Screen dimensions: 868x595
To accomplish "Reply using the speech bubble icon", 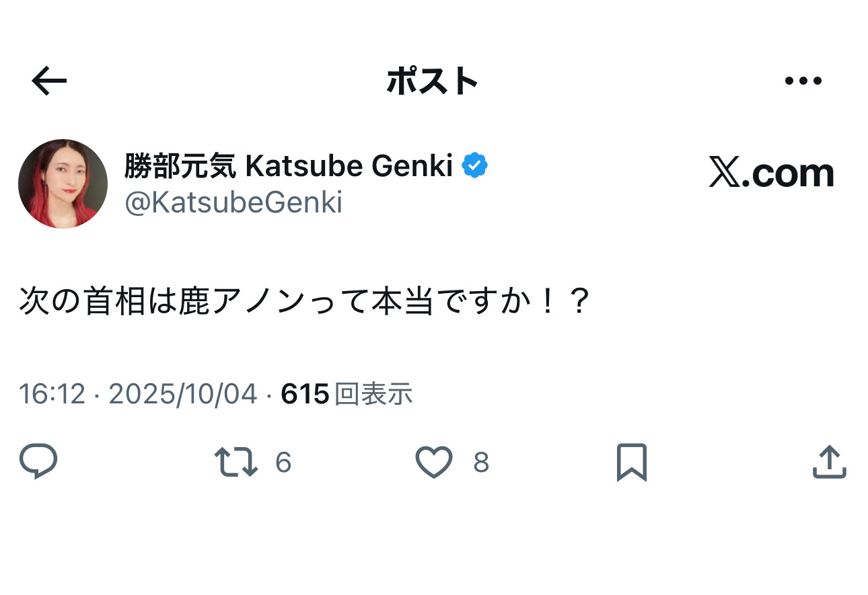I will pyautogui.click(x=38, y=462).
